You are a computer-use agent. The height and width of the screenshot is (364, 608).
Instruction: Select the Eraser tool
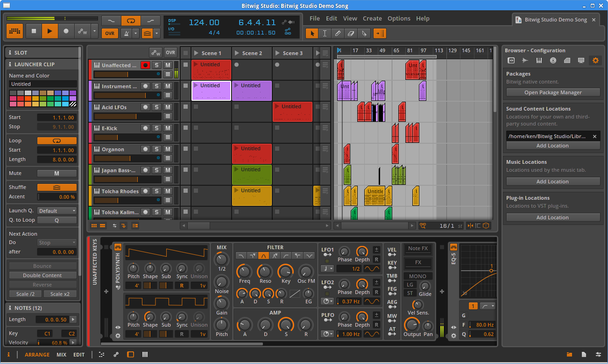point(351,33)
